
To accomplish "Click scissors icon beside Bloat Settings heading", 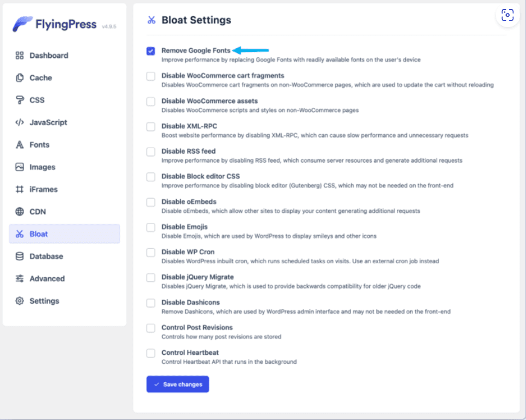I will click(x=151, y=20).
